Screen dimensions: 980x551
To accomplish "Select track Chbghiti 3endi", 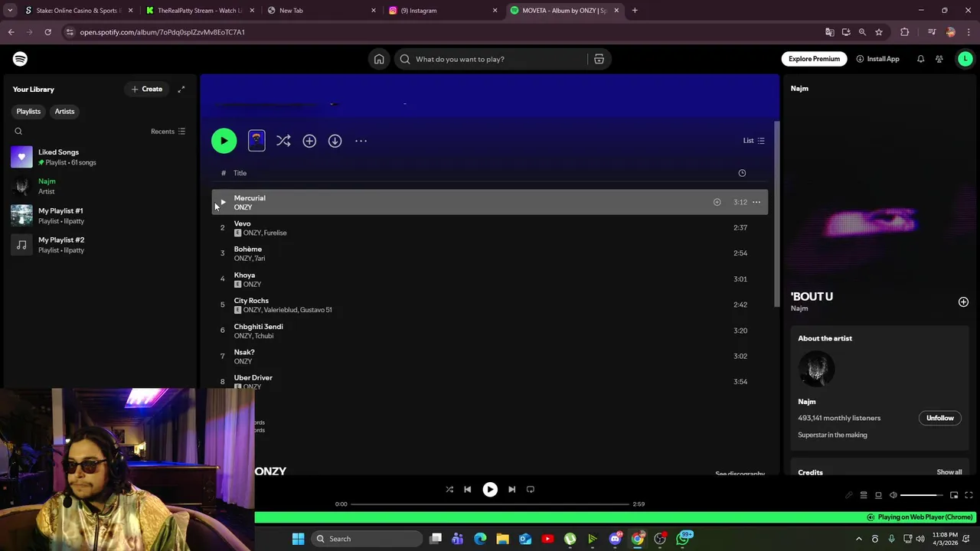I will point(490,331).
